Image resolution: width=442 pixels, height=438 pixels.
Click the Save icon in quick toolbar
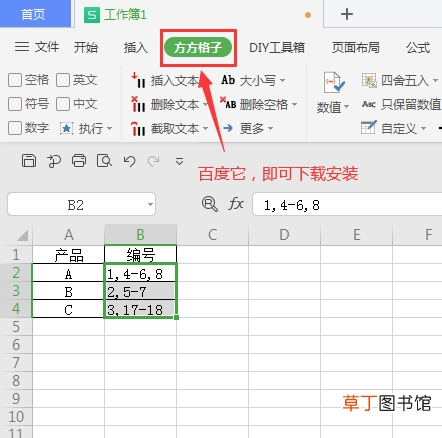coord(29,161)
